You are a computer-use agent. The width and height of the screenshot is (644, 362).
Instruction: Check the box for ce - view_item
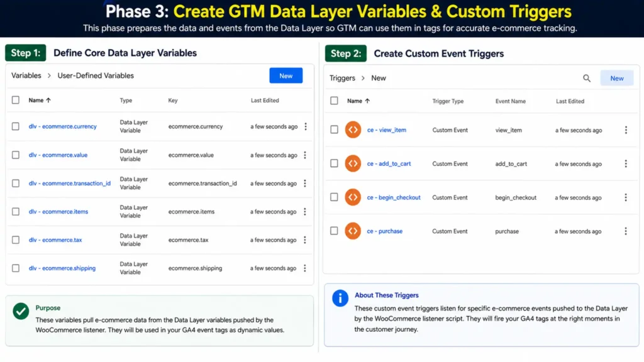click(335, 129)
